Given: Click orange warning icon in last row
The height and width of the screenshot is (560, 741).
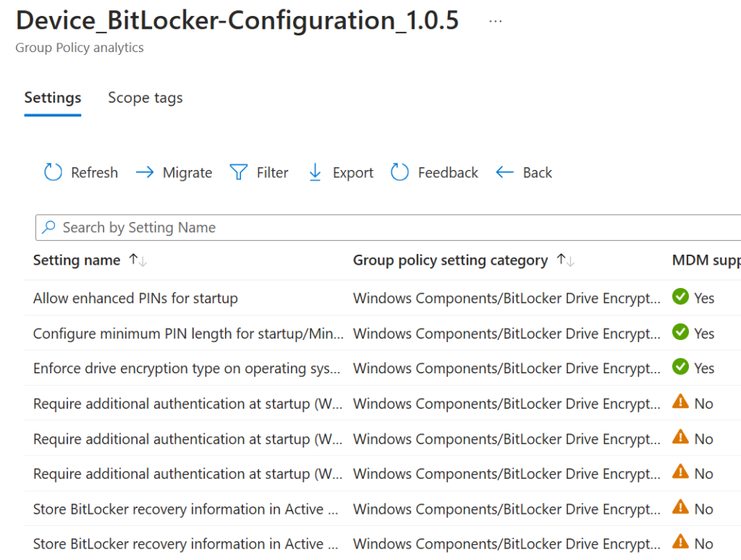Looking at the screenshot, I should pyautogui.click(x=680, y=543).
